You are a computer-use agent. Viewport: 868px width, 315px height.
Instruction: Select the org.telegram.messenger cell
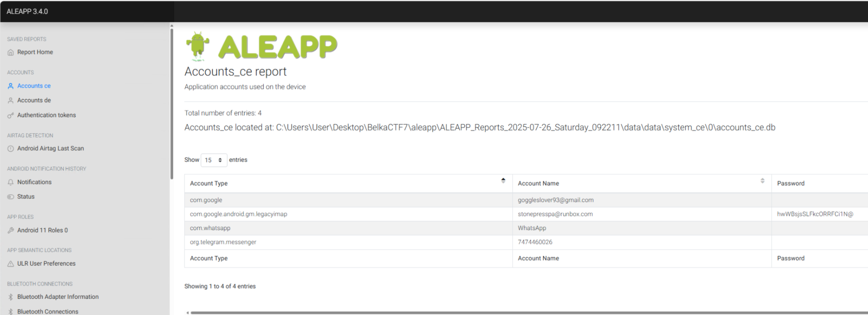[x=348, y=242]
